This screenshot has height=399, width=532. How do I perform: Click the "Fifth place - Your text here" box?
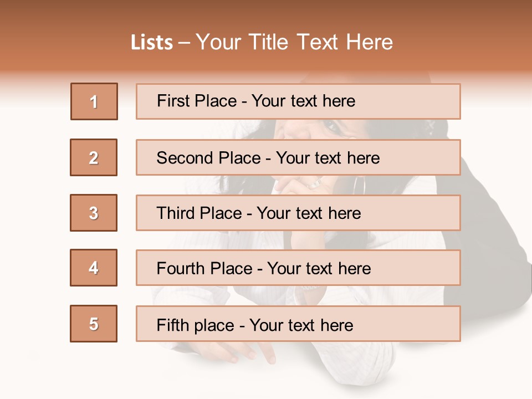[x=298, y=324]
